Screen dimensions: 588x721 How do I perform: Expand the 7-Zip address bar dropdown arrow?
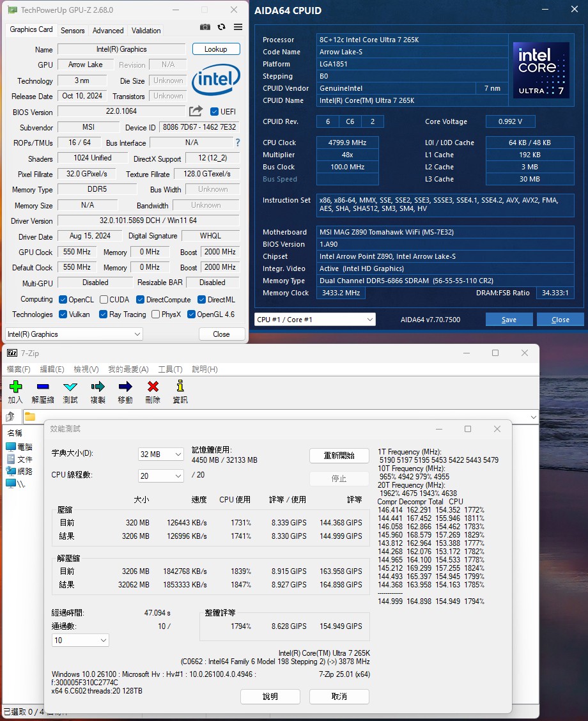tap(533, 417)
